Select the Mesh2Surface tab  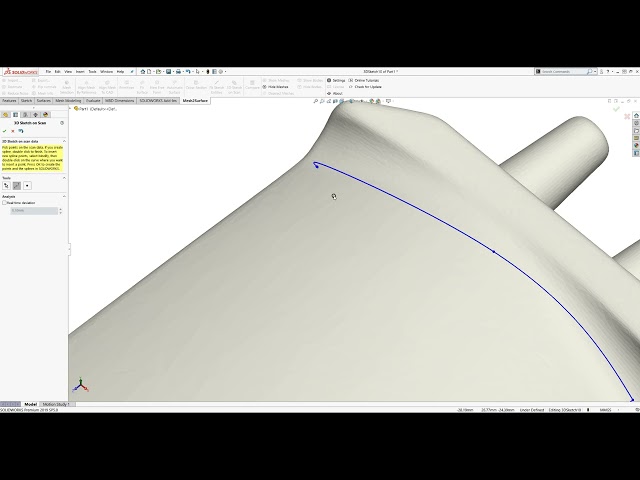pos(195,100)
